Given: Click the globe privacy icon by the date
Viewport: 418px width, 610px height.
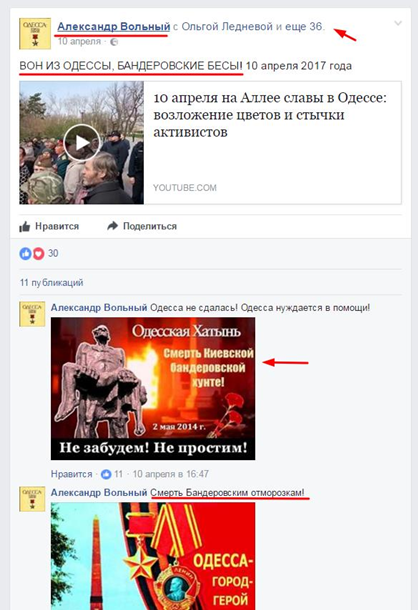Looking at the screenshot, I should [x=114, y=42].
